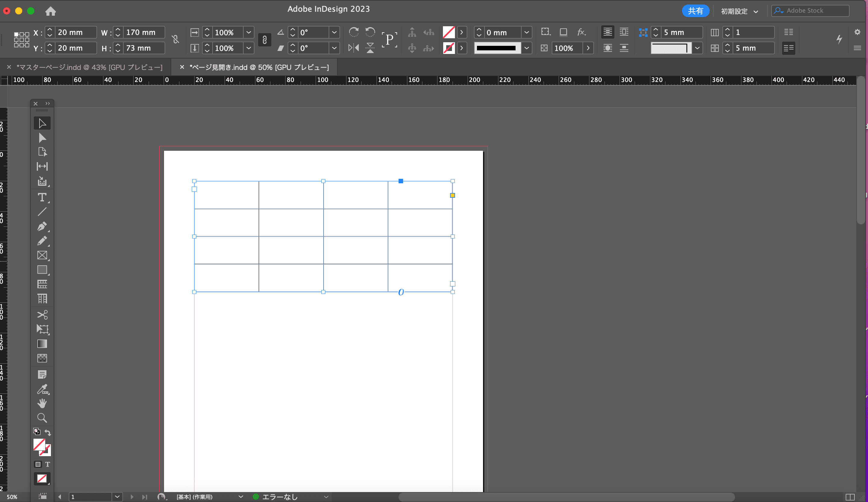Select the Scissors tool

pos(42,314)
